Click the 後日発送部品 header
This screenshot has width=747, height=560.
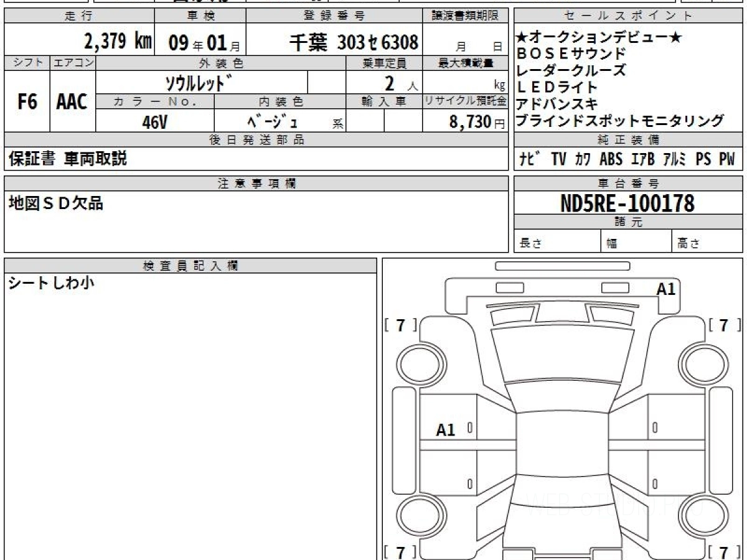pos(256,140)
